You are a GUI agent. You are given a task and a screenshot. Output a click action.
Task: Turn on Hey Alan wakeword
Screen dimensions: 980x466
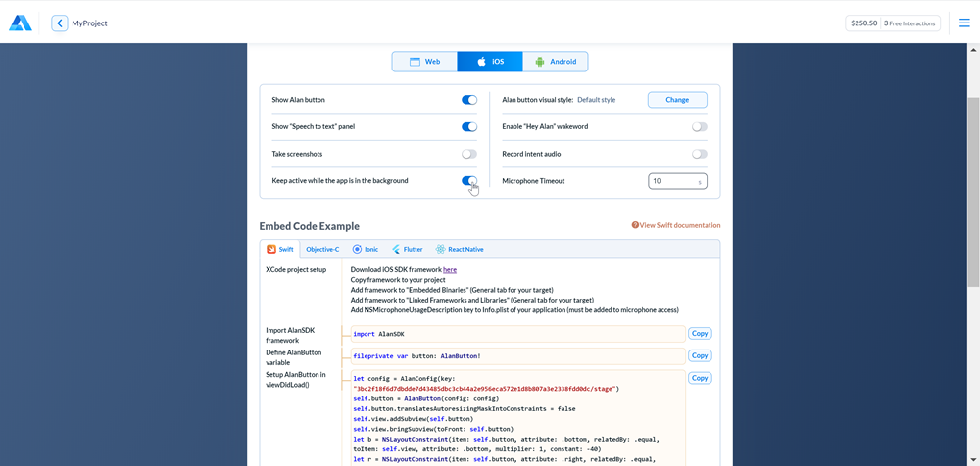click(699, 127)
